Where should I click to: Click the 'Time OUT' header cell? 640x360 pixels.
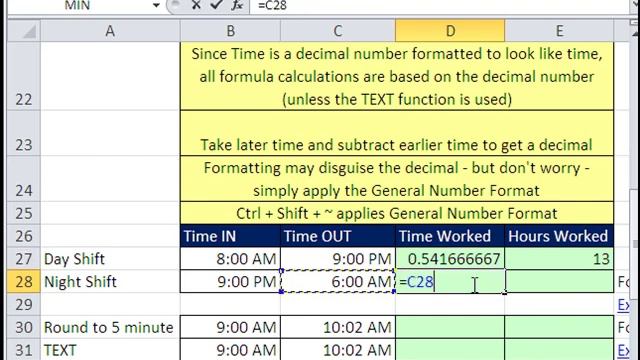(x=338, y=236)
